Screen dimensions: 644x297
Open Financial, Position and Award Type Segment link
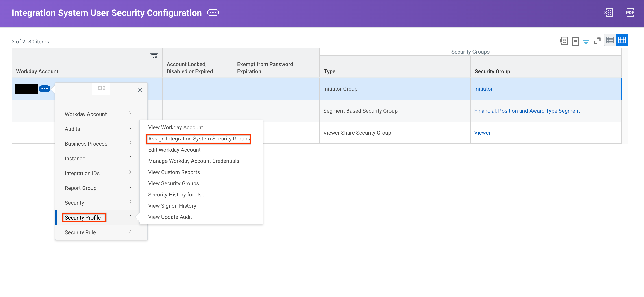pos(527,111)
